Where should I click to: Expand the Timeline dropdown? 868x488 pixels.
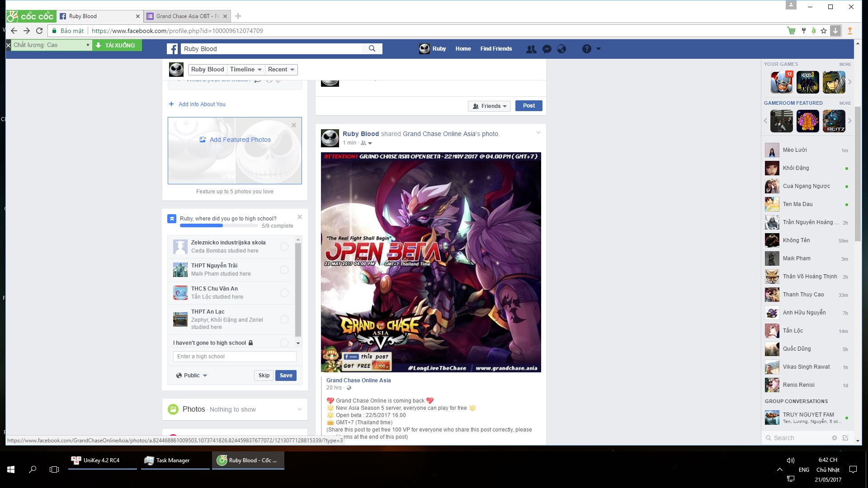click(x=245, y=70)
